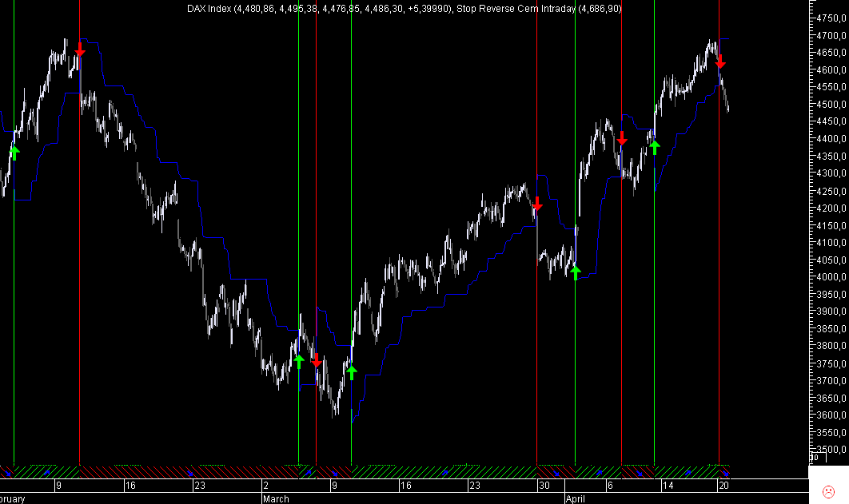Viewport: 849px width, 504px height.
Task: Click the 3750,0 price axis label
Action: 831,363
